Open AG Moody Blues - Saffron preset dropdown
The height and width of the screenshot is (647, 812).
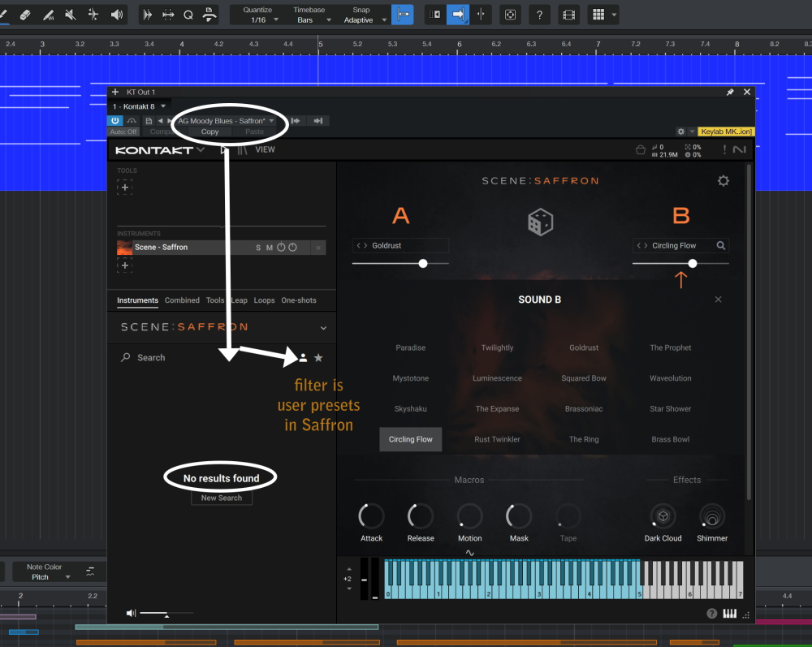click(225, 121)
